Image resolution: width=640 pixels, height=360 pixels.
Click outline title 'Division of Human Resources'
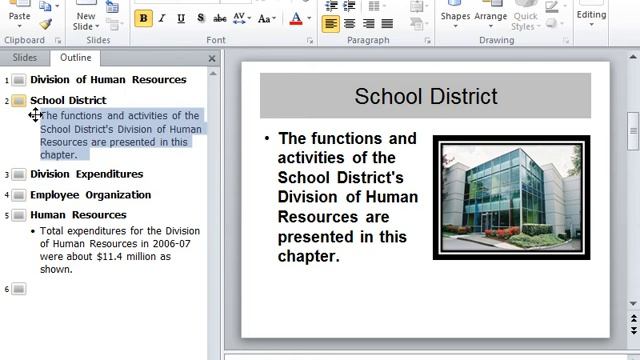[108, 80]
